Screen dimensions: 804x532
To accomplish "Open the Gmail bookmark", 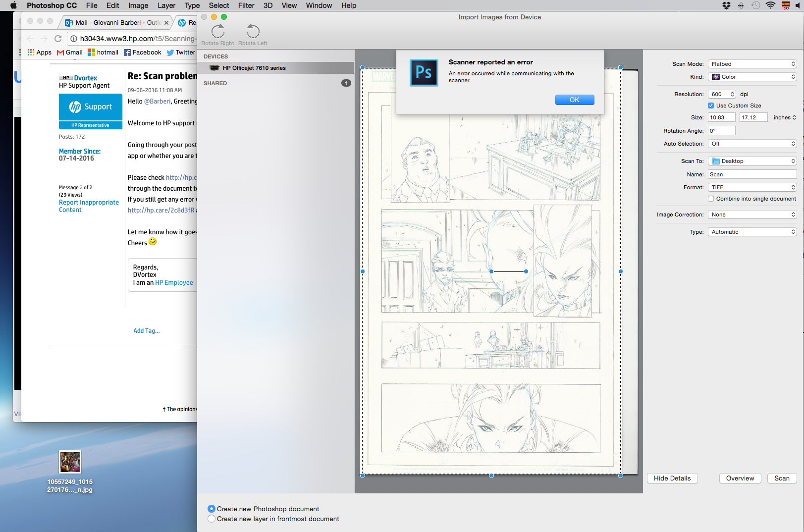I will (70, 53).
